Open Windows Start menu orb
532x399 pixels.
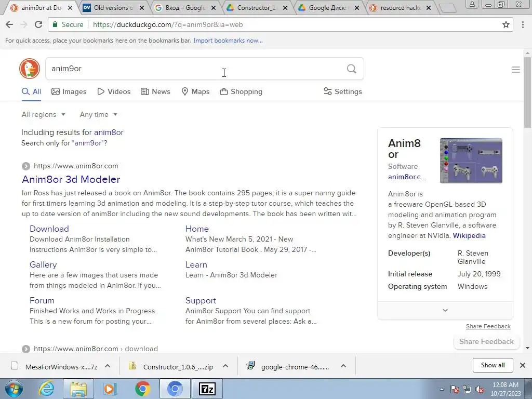tap(14, 389)
